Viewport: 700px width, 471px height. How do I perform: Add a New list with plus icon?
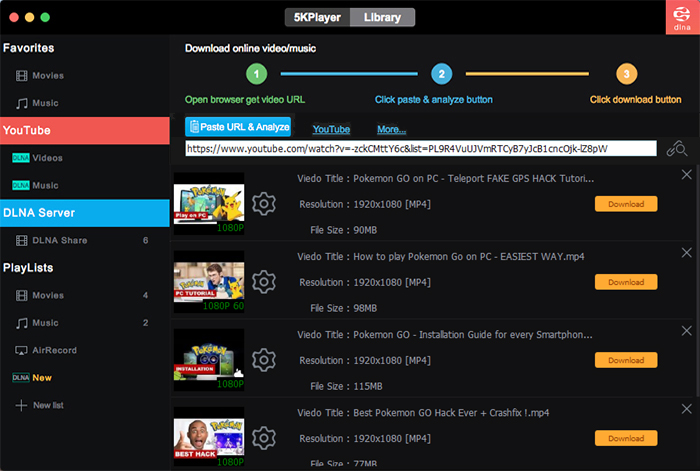(x=39, y=405)
